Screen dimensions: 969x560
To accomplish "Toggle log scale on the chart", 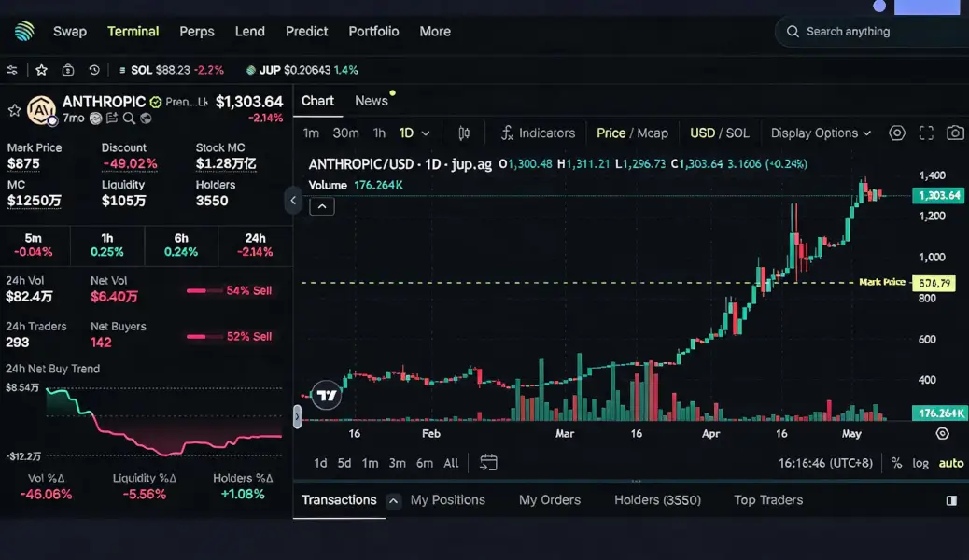I will tap(920, 463).
